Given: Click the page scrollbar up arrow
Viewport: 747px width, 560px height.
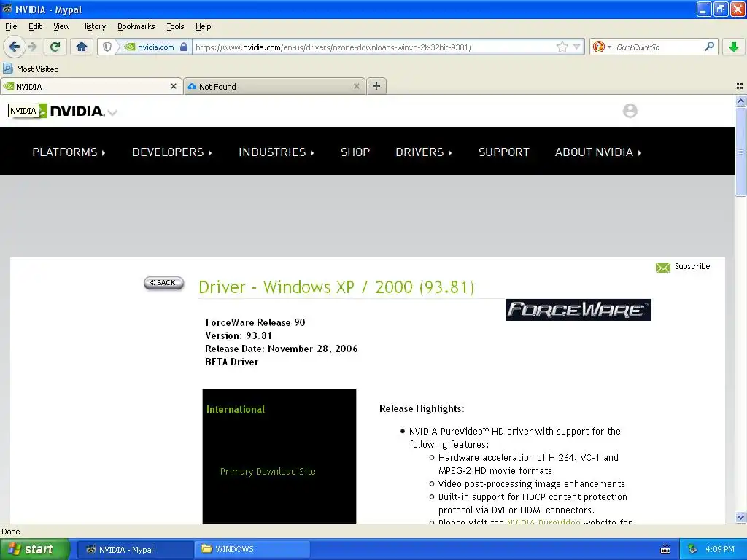Looking at the screenshot, I should click(740, 101).
